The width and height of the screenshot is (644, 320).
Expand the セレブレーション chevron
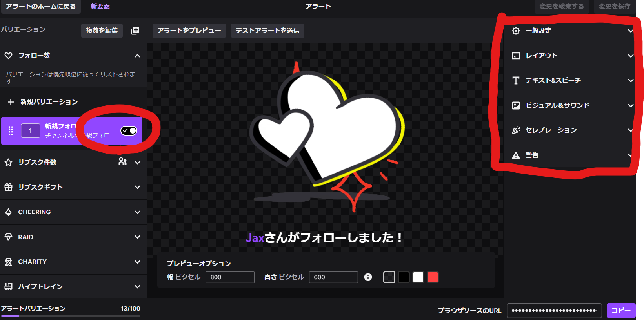[x=631, y=130]
